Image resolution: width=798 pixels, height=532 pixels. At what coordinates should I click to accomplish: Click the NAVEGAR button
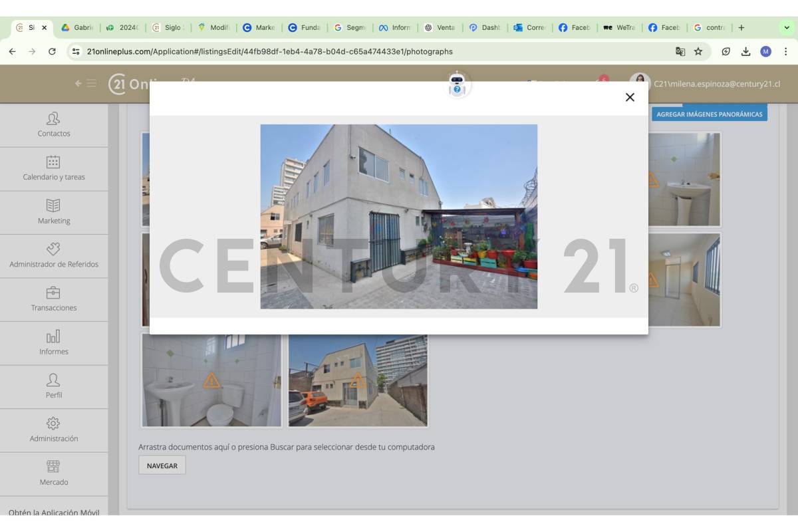(x=162, y=465)
